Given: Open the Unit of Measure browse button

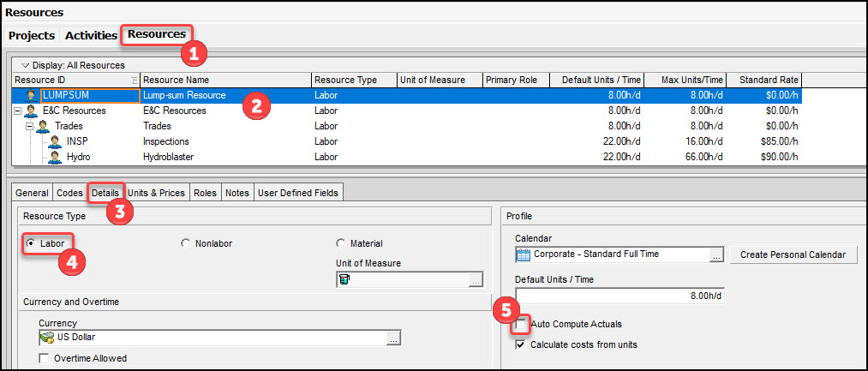Looking at the screenshot, I should point(476,280).
